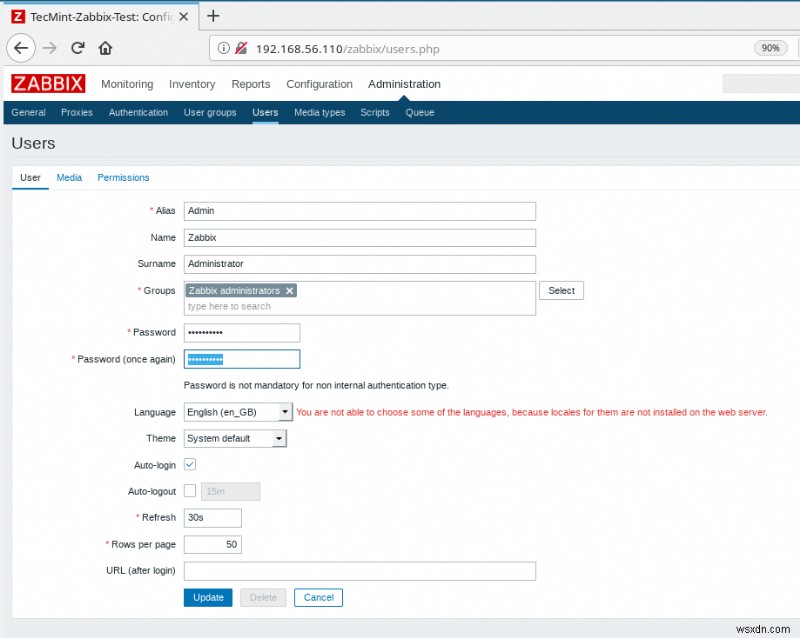The image size is (800, 638).
Task: Click the site information icon in address bar
Action: [x=223, y=48]
